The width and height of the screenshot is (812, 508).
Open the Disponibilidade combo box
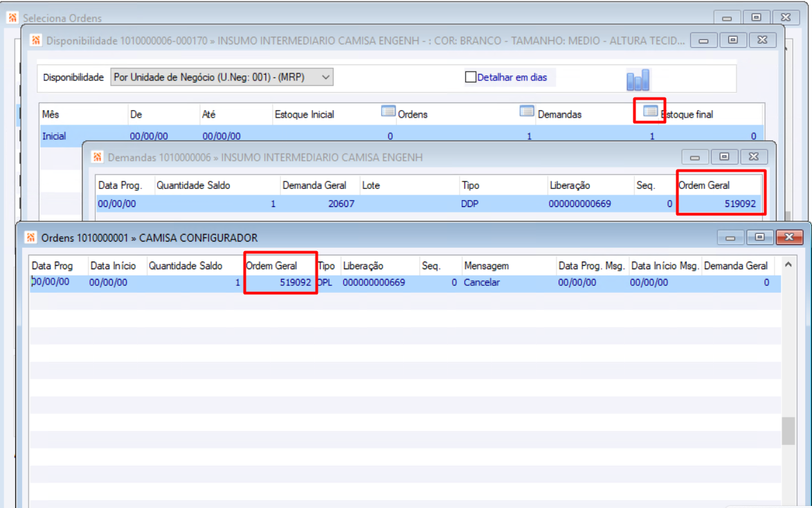click(222, 77)
